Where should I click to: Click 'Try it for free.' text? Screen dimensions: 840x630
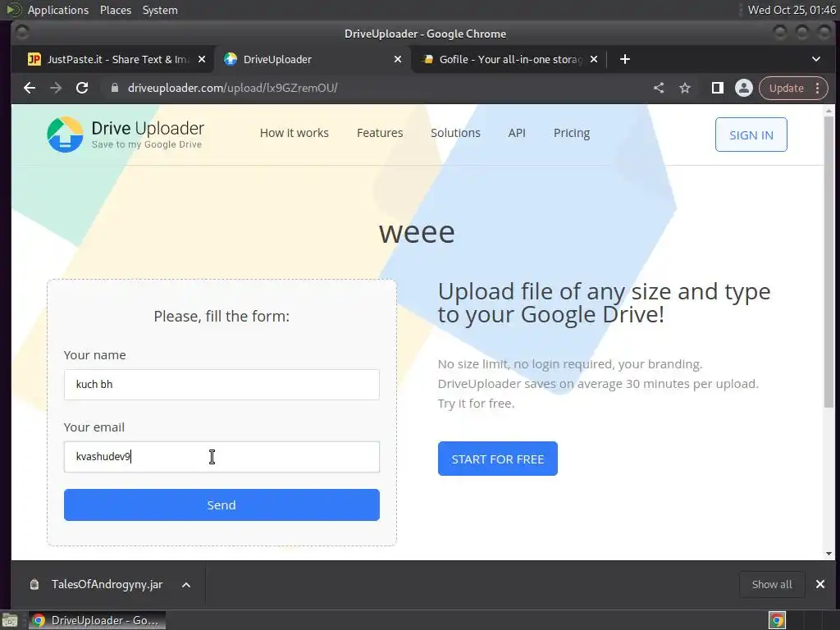point(477,404)
